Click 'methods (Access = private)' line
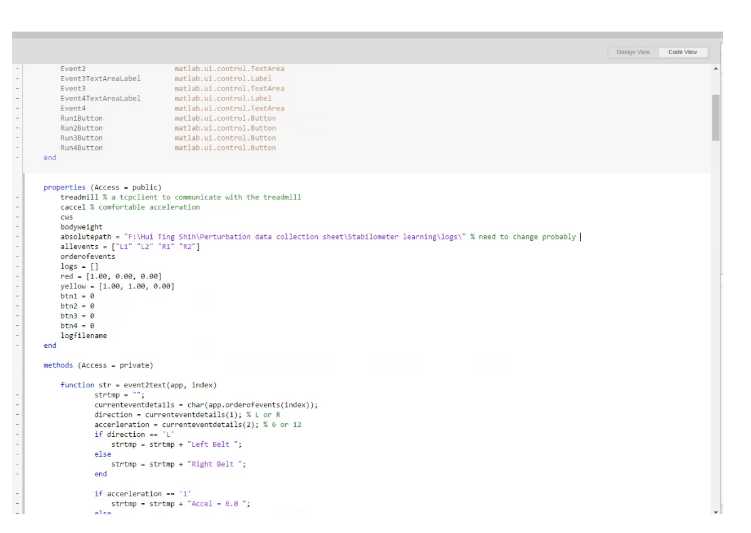Viewport: 751px width, 533px height. pyautogui.click(x=98, y=365)
